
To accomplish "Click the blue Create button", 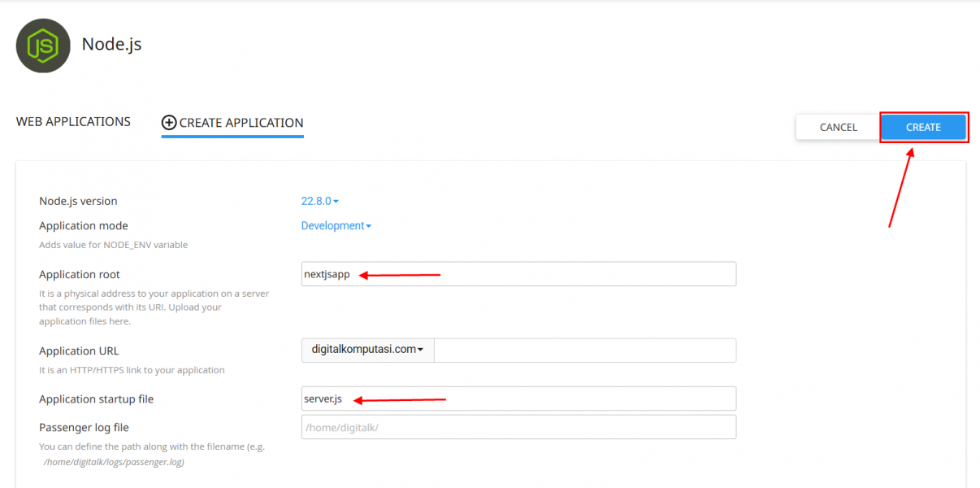I will [x=924, y=128].
